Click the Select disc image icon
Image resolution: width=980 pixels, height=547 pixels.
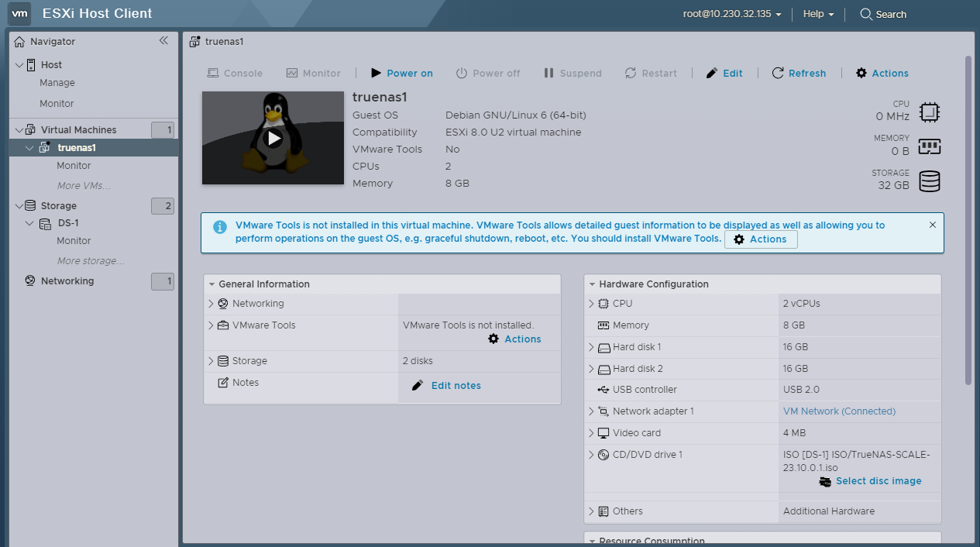pos(825,481)
